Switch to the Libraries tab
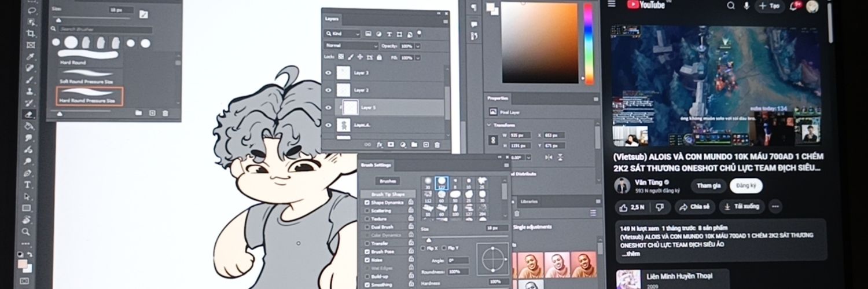 pyautogui.click(x=529, y=201)
